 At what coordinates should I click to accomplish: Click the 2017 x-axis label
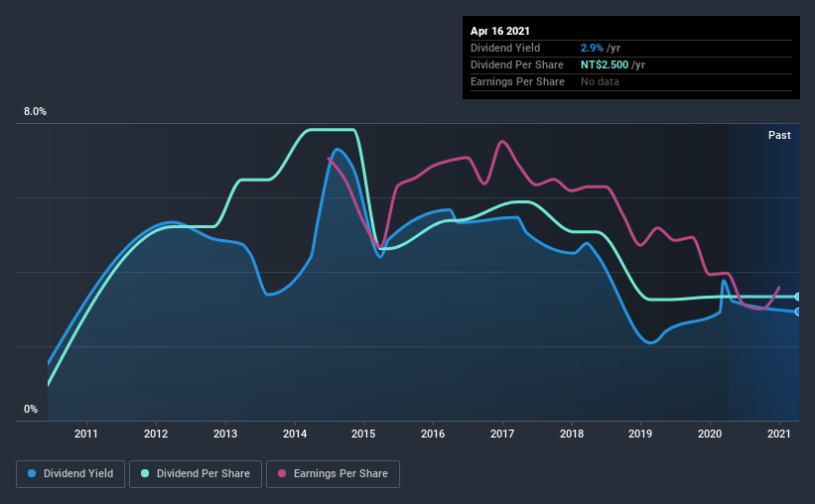click(x=502, y=434)
